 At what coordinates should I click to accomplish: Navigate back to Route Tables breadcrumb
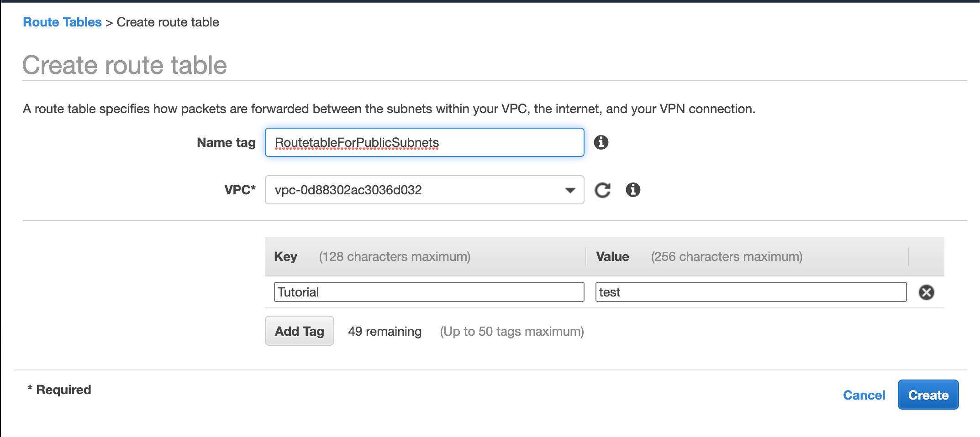pyautogui.click(x=62, y=22)
